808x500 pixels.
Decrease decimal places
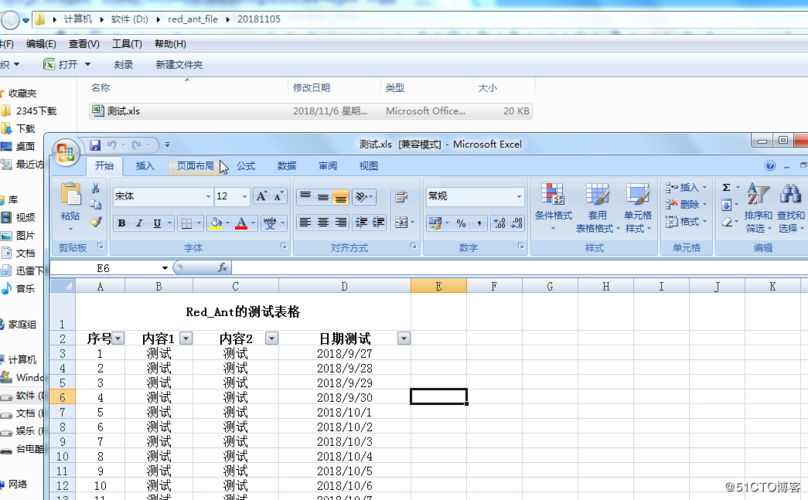point(517,223)
